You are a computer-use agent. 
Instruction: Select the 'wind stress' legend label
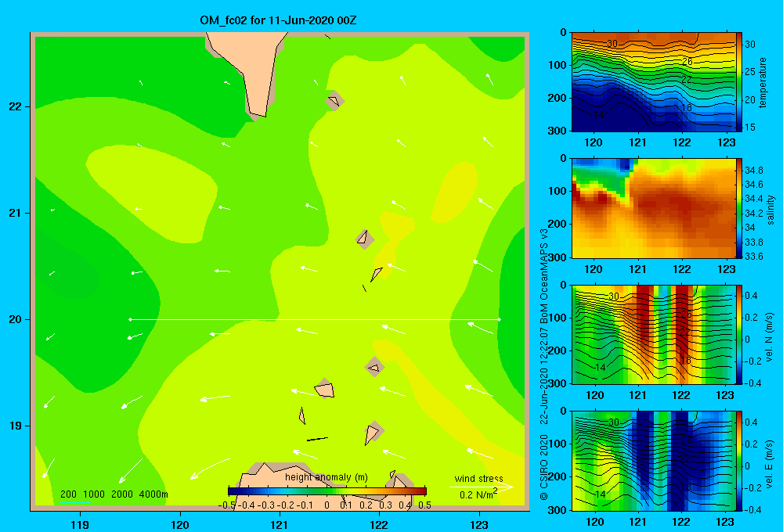coord(478,478)
